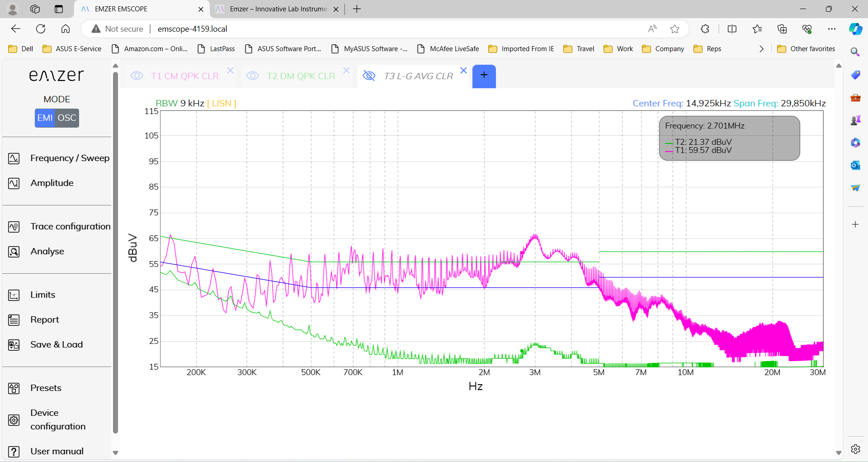Open Limits menu
The height and width of the screenshot is (462, 868).
[43, 295]
